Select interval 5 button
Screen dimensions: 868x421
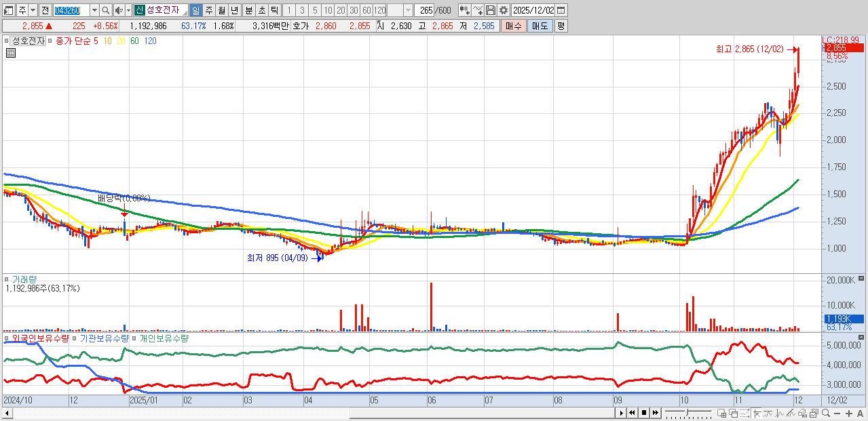pos(316,10)
